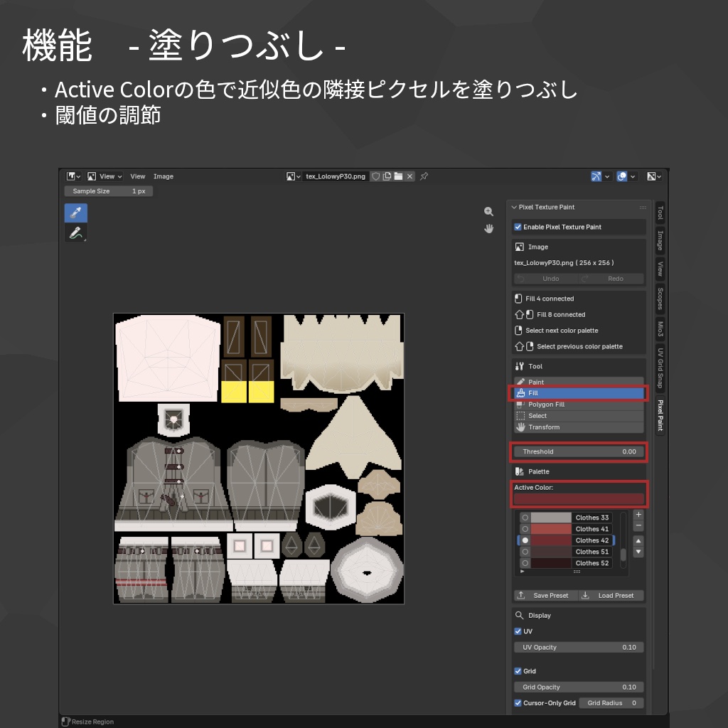Click the Active Color swatch
Screen dimensions: 728x728
[x=579, y=499]
